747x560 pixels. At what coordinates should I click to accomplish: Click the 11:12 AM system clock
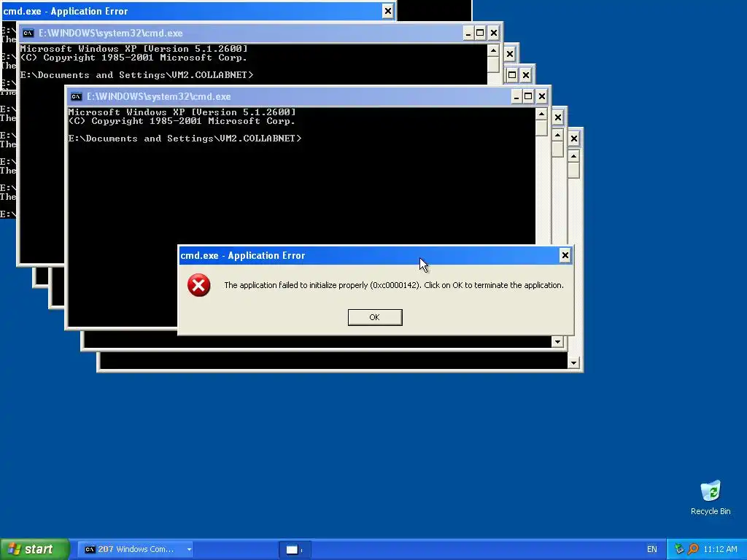(720, 550)
